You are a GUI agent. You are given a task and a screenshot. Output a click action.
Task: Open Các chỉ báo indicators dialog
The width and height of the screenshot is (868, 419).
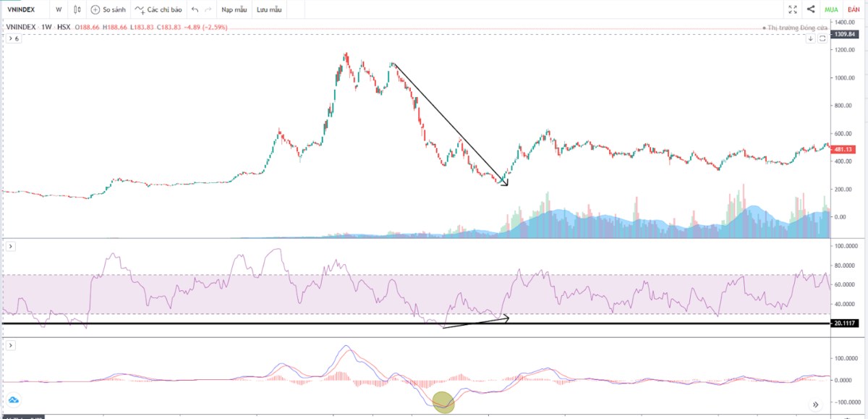(x=158, y=10)
